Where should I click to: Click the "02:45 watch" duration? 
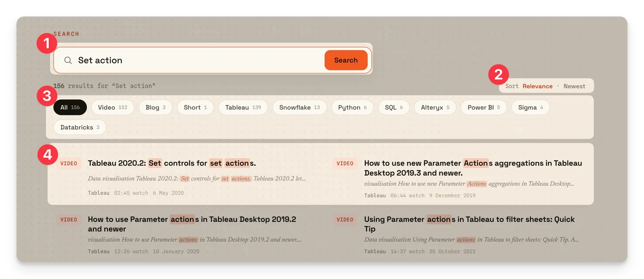click(131, 193)
